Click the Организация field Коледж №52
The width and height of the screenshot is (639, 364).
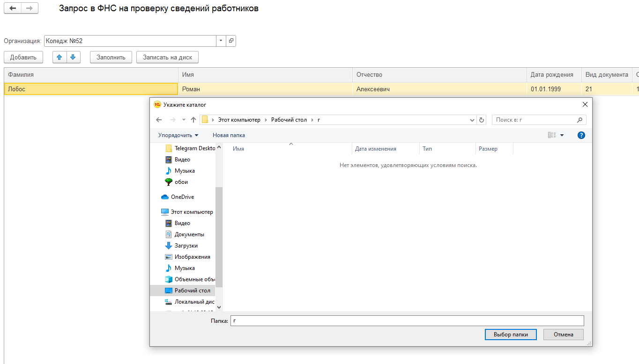pyautogui.click(x=130, y=41)
